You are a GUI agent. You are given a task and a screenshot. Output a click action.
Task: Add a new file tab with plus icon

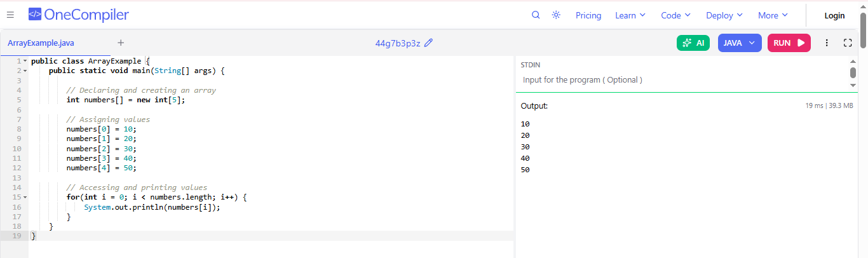(x=121, y=43)
